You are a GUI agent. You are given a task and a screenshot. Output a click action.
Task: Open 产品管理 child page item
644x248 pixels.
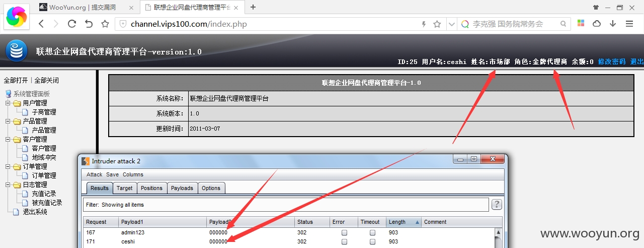(44, 130)
